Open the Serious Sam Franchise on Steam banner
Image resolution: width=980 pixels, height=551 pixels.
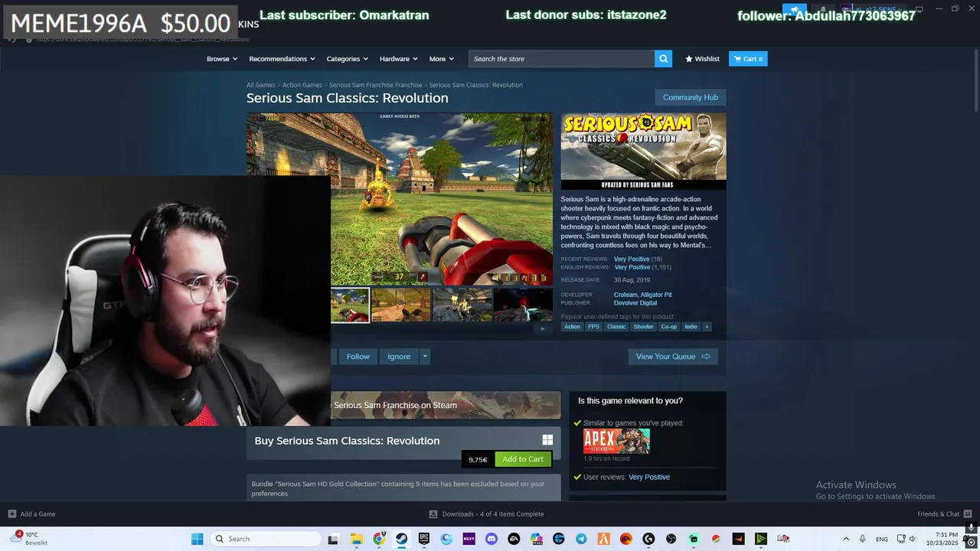446,406
